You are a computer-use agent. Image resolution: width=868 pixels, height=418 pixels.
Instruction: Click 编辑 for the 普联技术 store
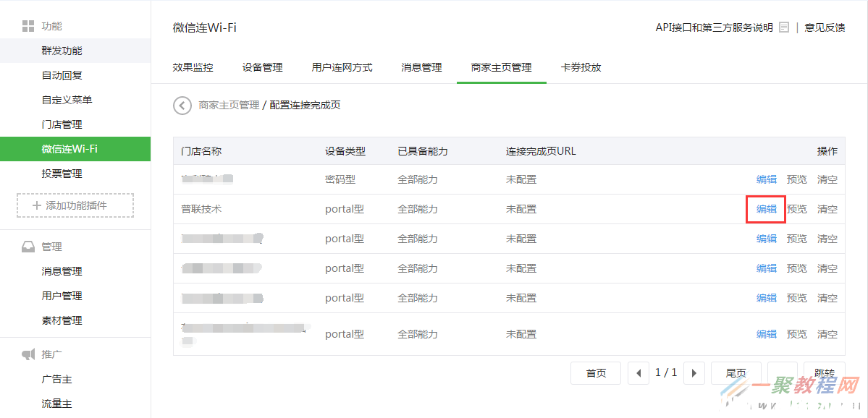coord(766,209)
